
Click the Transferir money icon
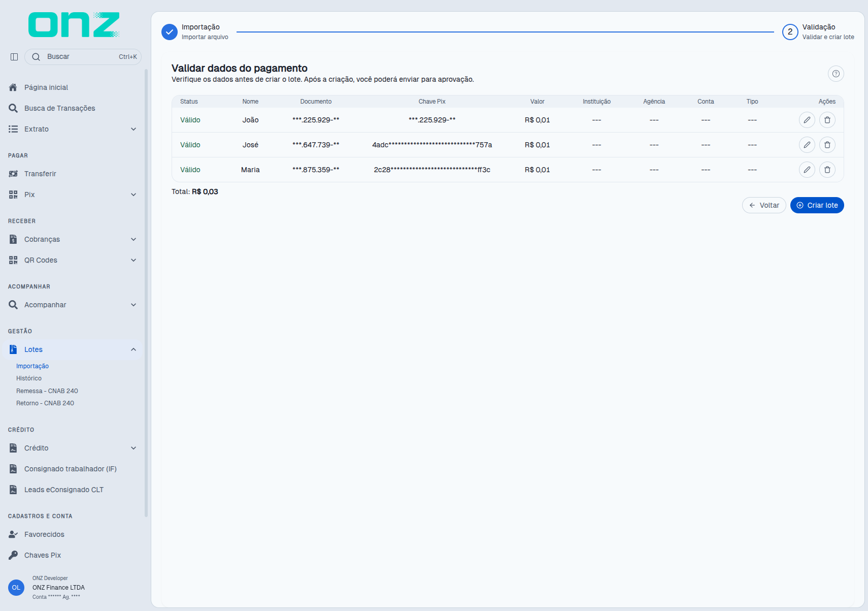click(x=13, y=174)
